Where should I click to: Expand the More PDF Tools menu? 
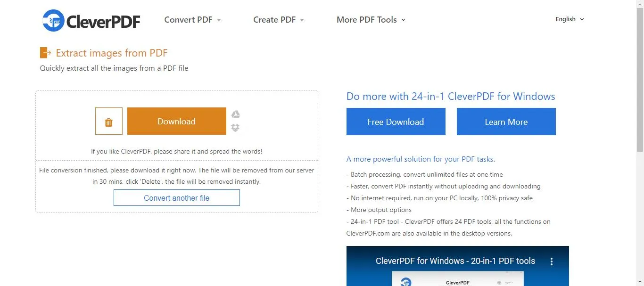(371, 20)
